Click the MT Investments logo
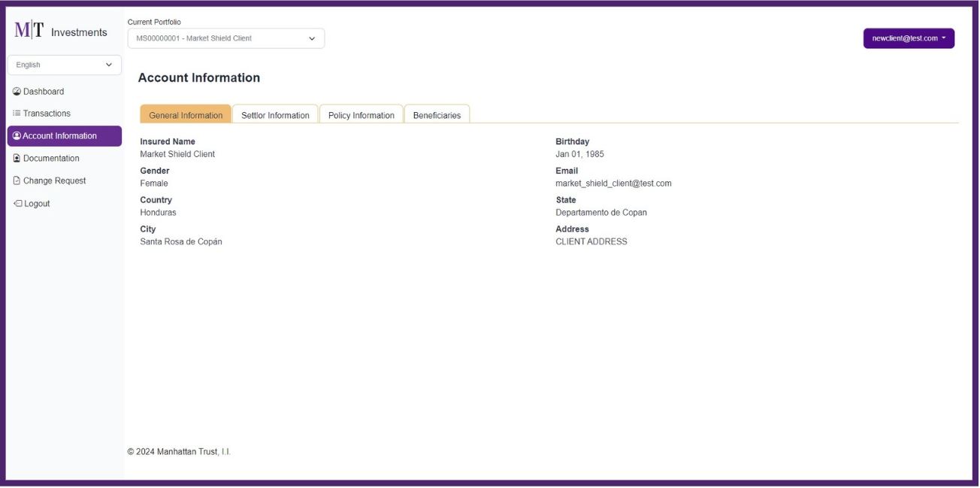The width and height of the screenshot is (980, 488). pyautogui.click(x=61, y=32)
